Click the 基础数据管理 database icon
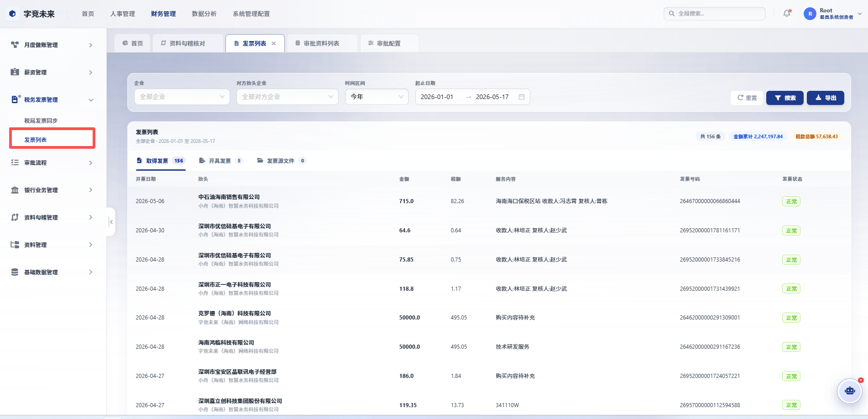868x419 pixels. point(15,272)
